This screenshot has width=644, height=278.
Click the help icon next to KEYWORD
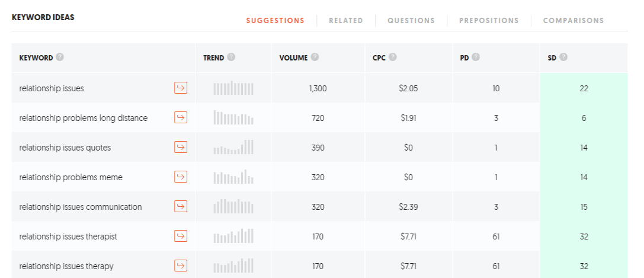click(x=60, y=57)
